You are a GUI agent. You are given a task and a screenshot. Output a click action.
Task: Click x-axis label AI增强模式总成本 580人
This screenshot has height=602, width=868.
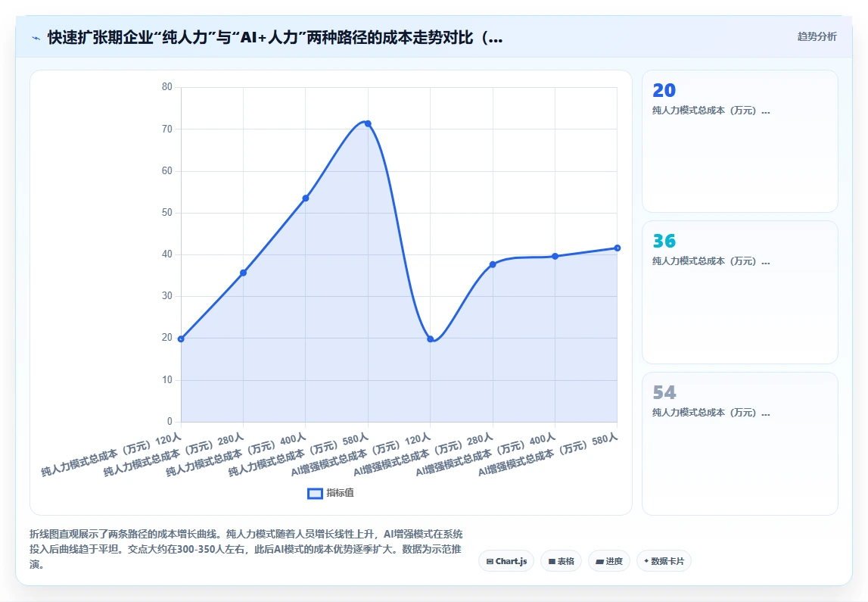tap(548, 454)
